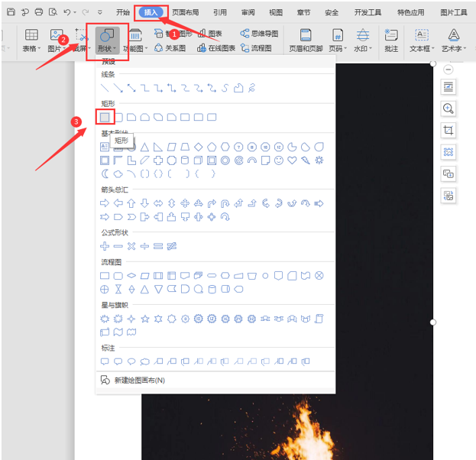
Task: Click 新建绘图画布(N) at menu bottom
Action: (x=133, y=380)
